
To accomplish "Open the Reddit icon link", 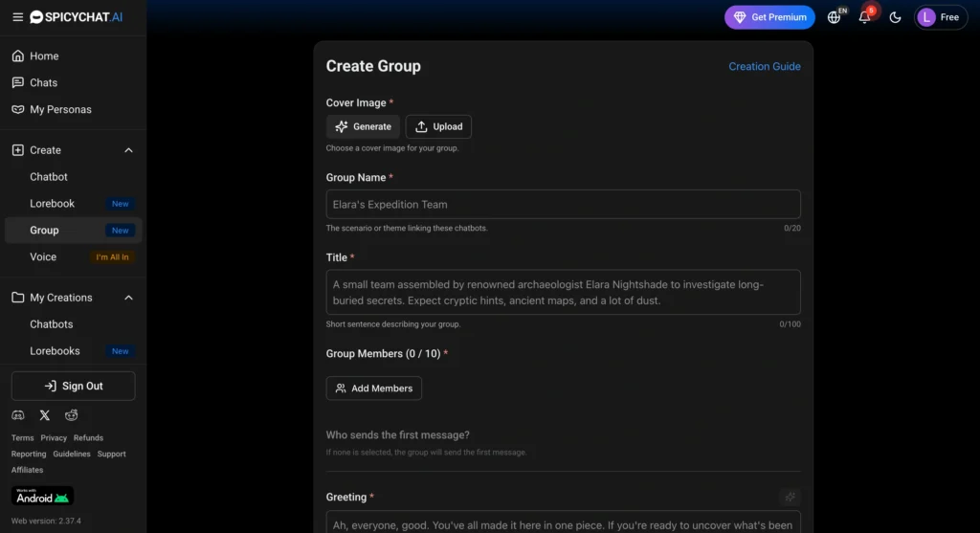I will tap(71, 415).
